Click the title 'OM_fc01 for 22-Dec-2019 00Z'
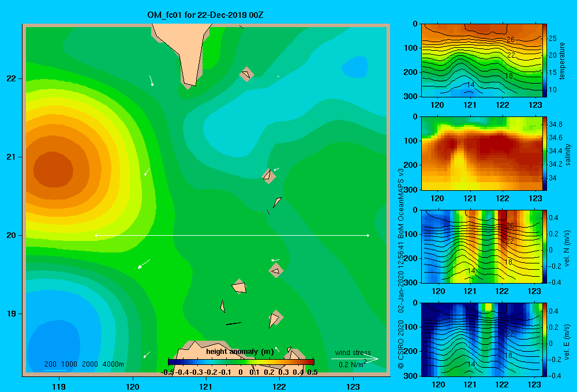Screen dimensions: 577x392 tap(205, 15)
